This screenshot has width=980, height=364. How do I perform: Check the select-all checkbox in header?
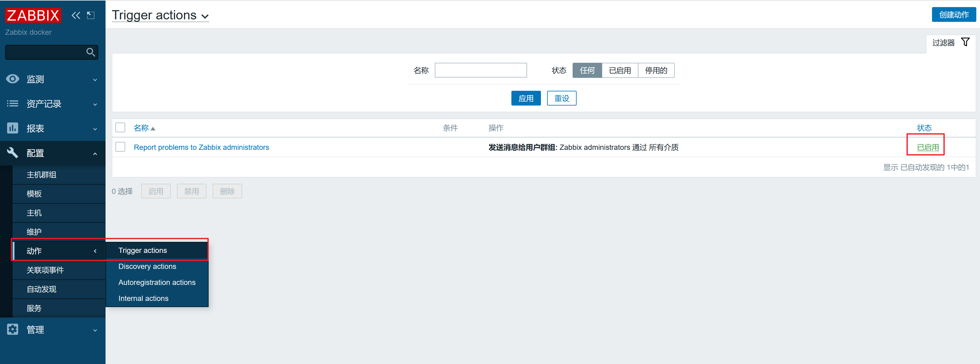[120, 127]
